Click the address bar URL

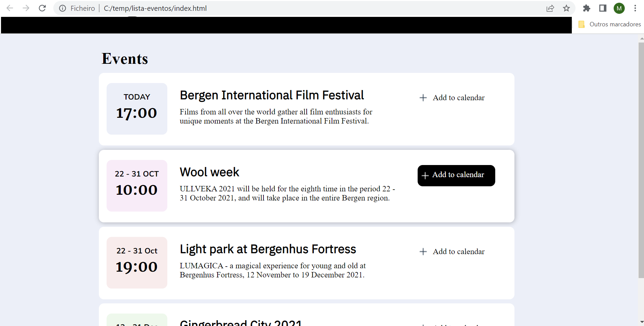155,8
